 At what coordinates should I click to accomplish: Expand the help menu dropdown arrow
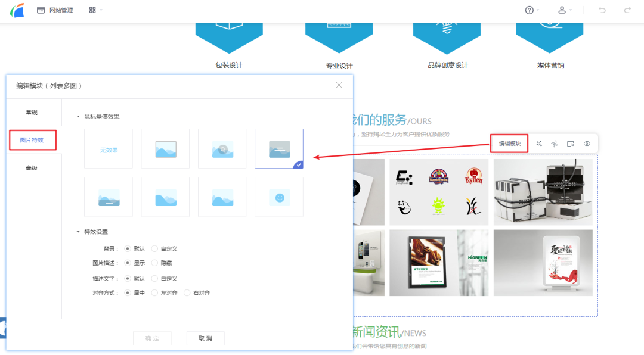click(x=538, y=10)
